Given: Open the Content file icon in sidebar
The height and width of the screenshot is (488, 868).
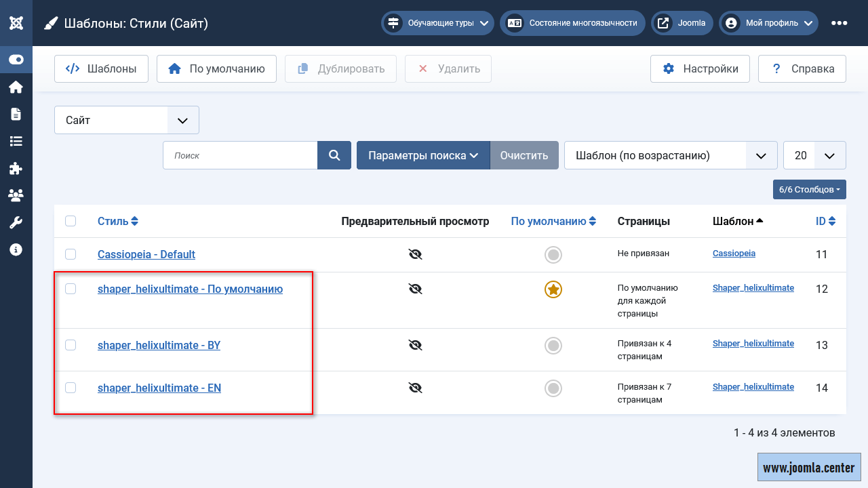Looking at the screenshot, I should click(x=16, y=114).
